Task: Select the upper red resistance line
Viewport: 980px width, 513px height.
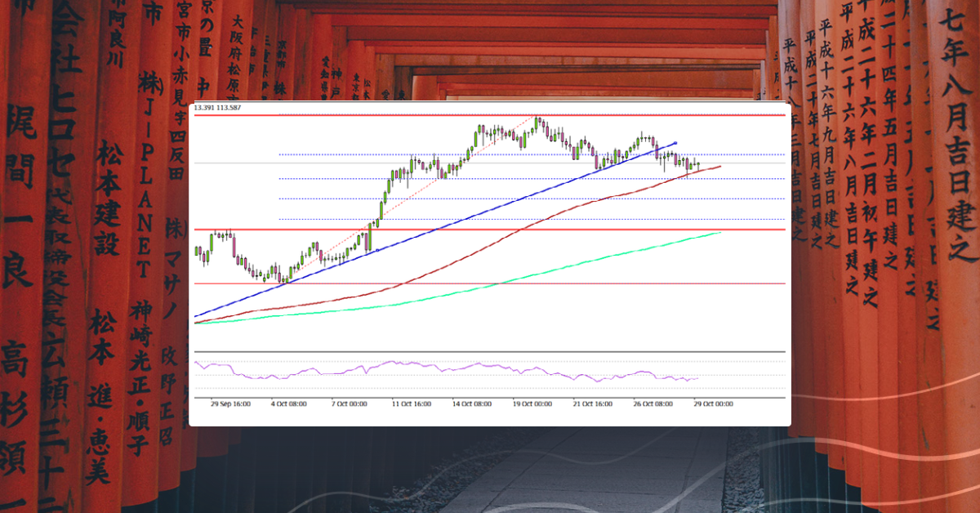Action: pos(490,115)
